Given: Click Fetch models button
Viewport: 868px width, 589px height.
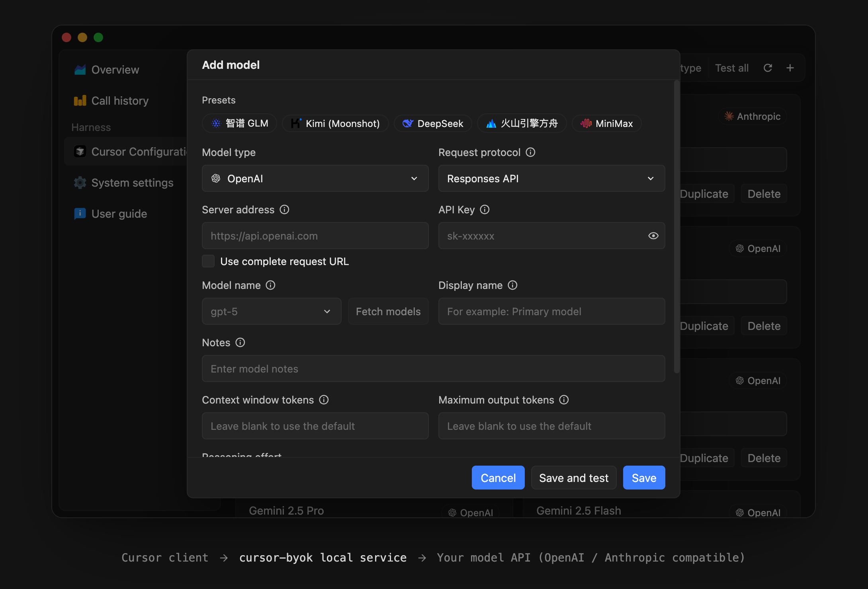Looking at the screenshot, I should click(x=388, y=311).
